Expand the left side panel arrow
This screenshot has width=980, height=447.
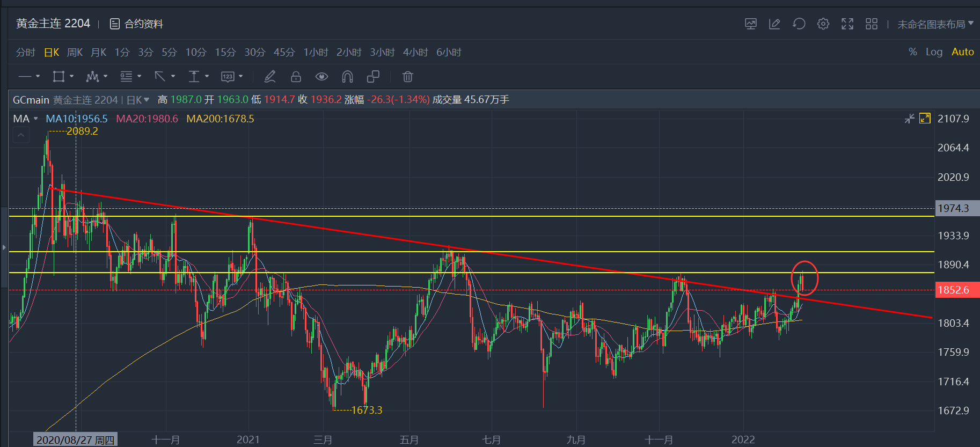click(x=4, y=247)
